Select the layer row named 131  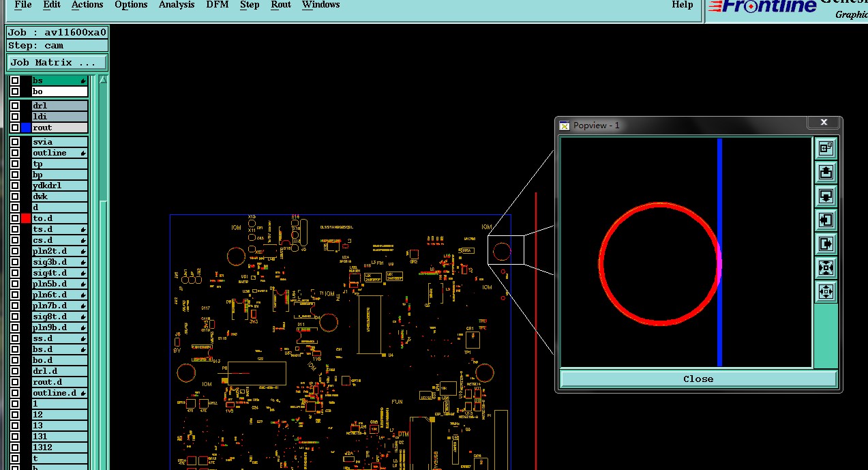(60, 437)
